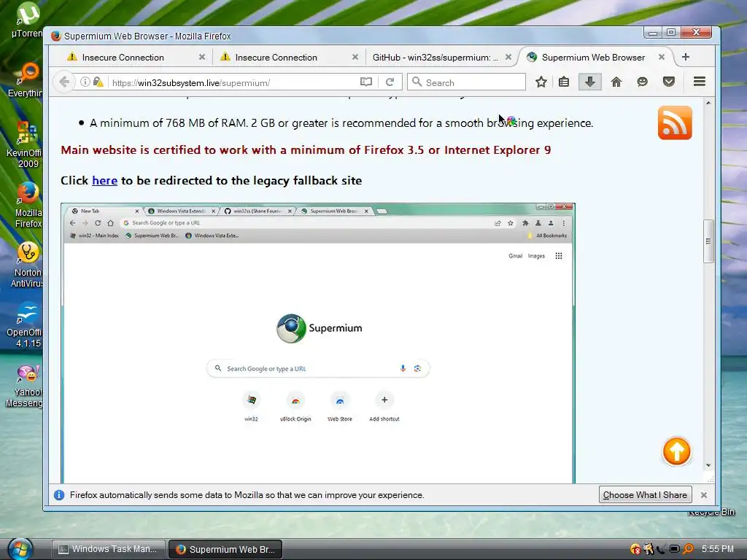Viewport: 747px width, 560px height.
Task: Click the orange scroll-to-top arrow button
Action: [676, 451]
